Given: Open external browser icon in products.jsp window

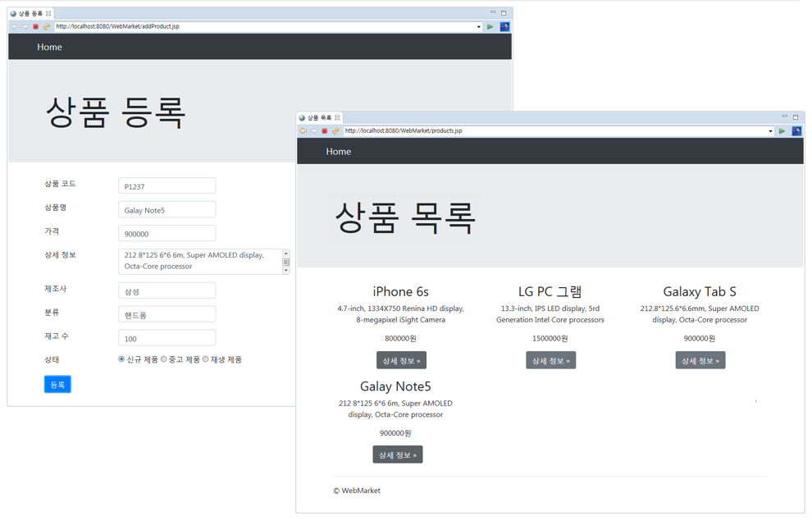Looking at the screenshot, I should point(796,131).
